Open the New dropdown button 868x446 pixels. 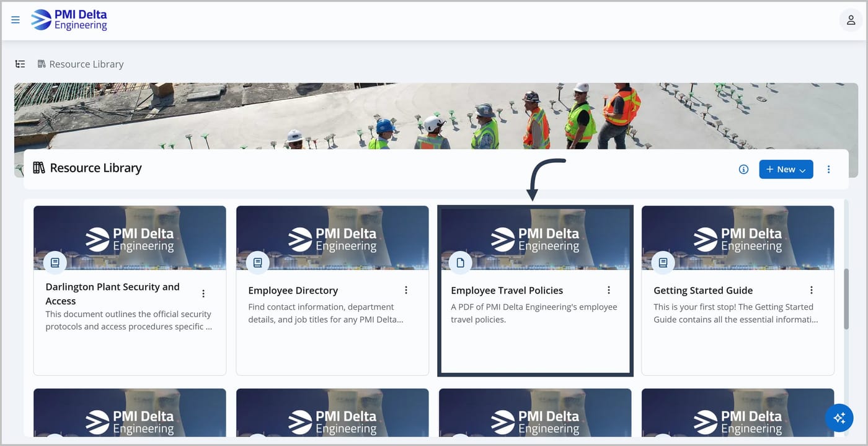coord(786,169)
